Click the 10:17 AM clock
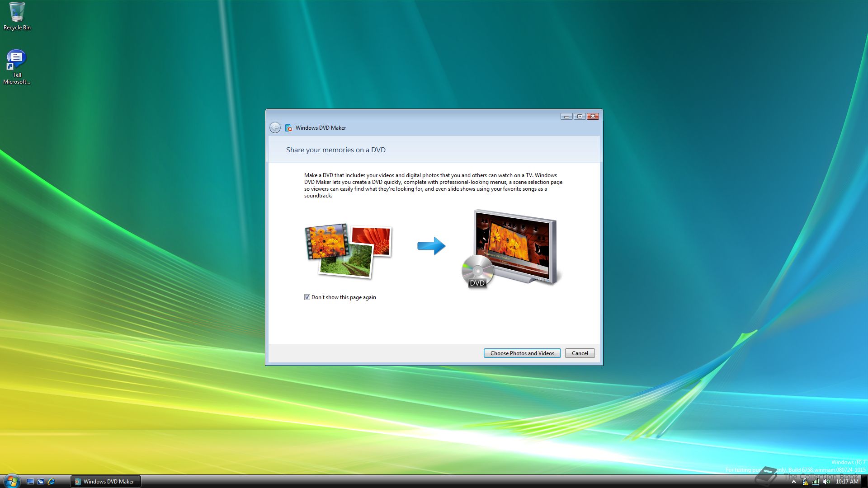The image size is (868, 488). (x=847, y=482)
